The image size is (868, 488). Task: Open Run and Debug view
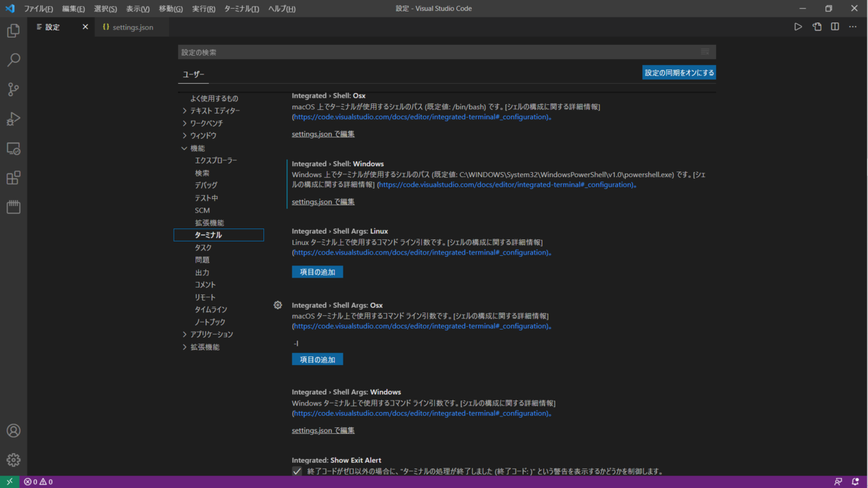13,119
